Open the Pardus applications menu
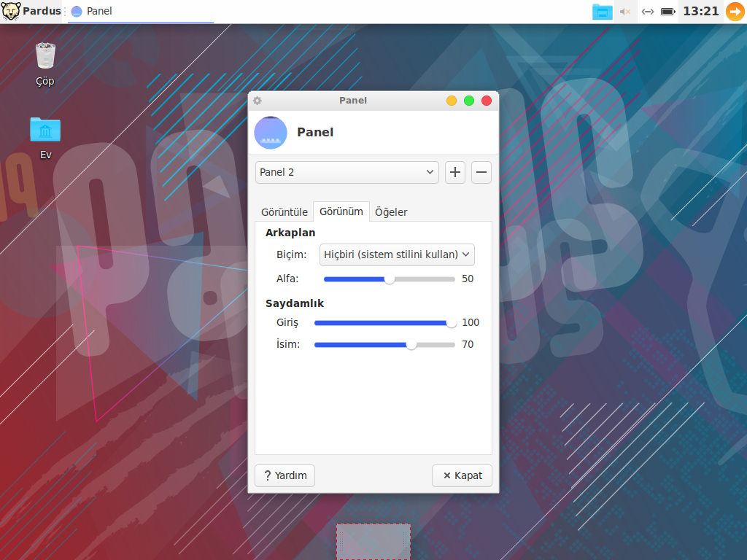Viewport: 747px width, 560px height. point(31,11)
